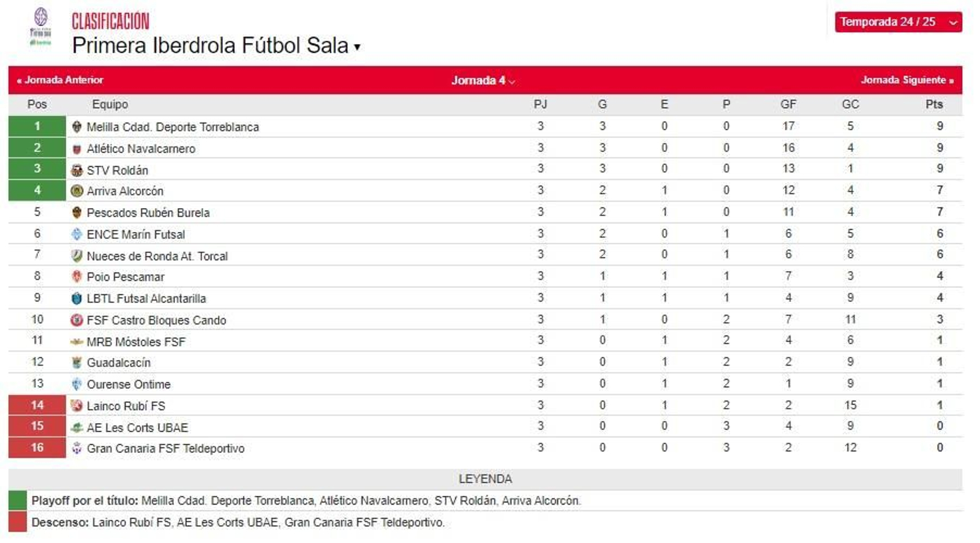Go to Jornada Anterior
The width and height of the screenshot is (980, 543).
click(59, 80)
